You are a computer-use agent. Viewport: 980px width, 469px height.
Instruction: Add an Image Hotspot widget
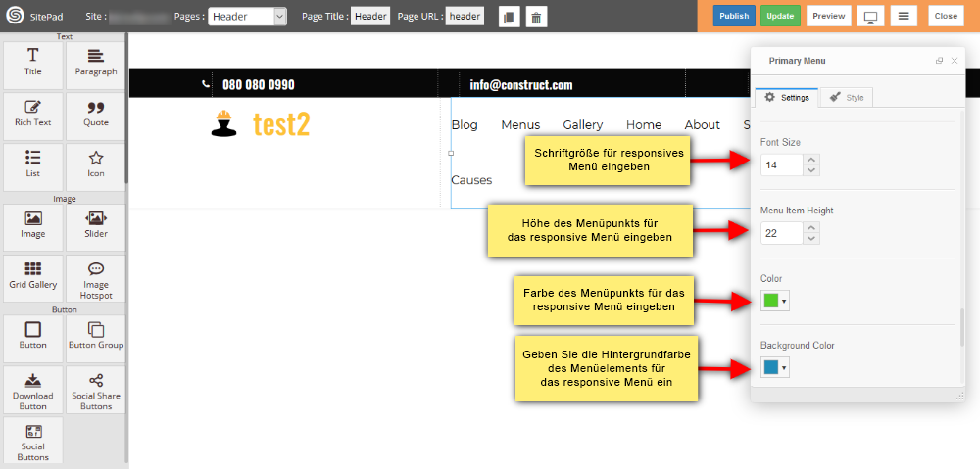click(96, 278)
